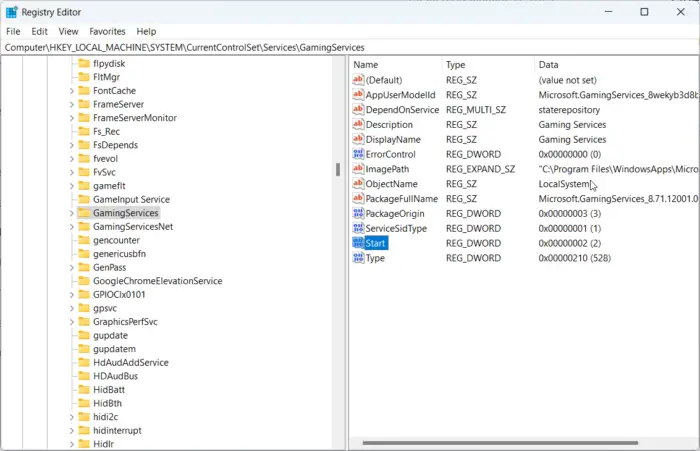Click the 0x00000210 (528) data value
The image size is (700, 451).
point(575,258)
